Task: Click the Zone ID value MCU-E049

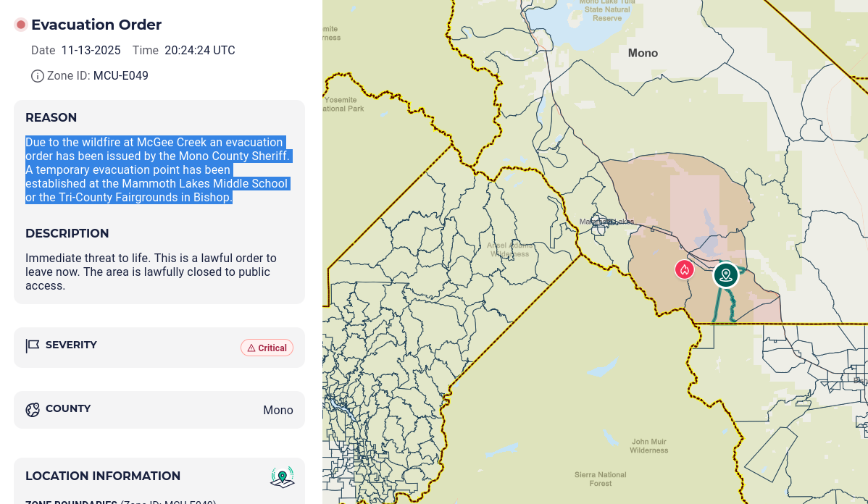Action: click(121, 76)
